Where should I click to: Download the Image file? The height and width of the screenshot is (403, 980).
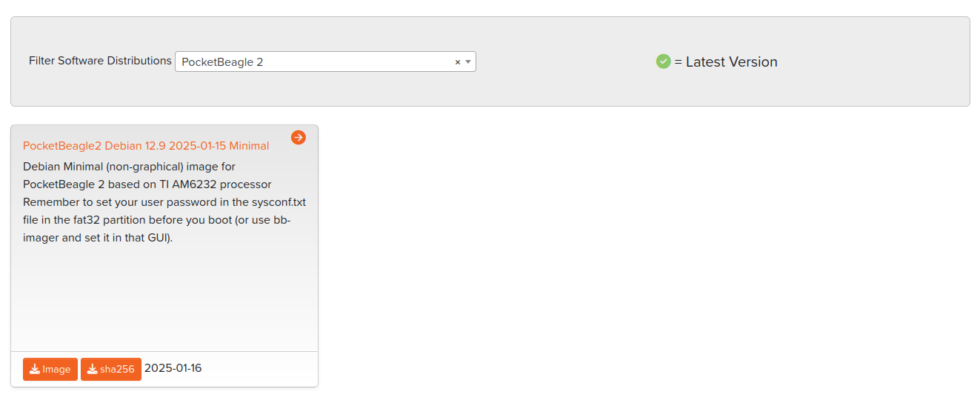coord(50,369)
